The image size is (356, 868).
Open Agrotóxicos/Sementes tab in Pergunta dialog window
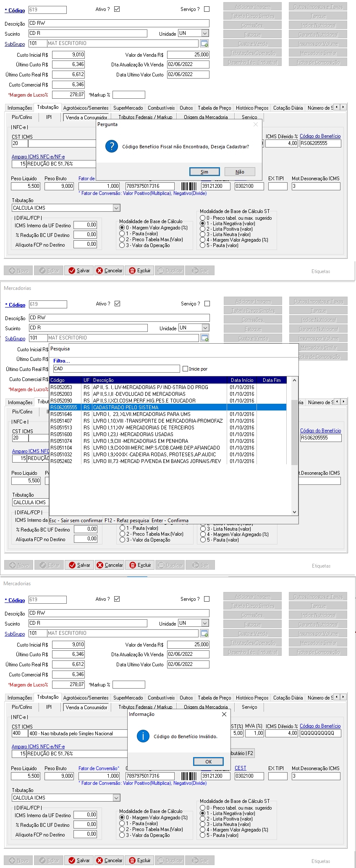coord(86,108)
